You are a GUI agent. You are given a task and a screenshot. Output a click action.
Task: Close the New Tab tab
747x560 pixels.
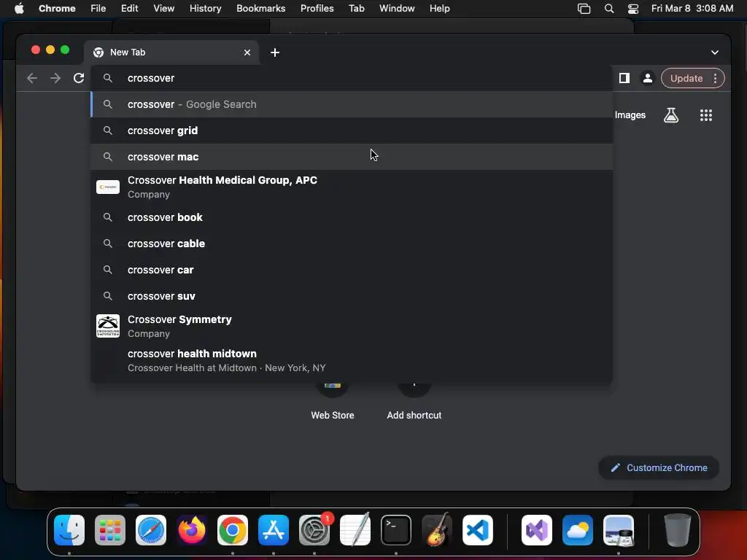[247, 52]
